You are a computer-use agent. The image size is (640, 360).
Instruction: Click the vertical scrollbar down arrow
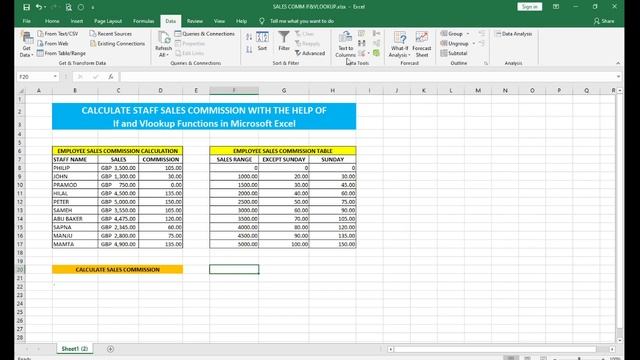[x=620, y=340]
